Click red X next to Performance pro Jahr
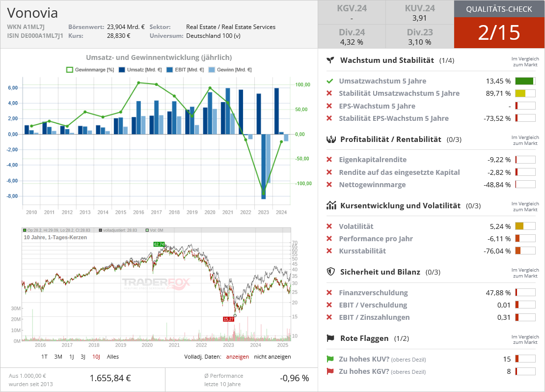The height and width of the screenshot is (392, 545). point(329,239)
